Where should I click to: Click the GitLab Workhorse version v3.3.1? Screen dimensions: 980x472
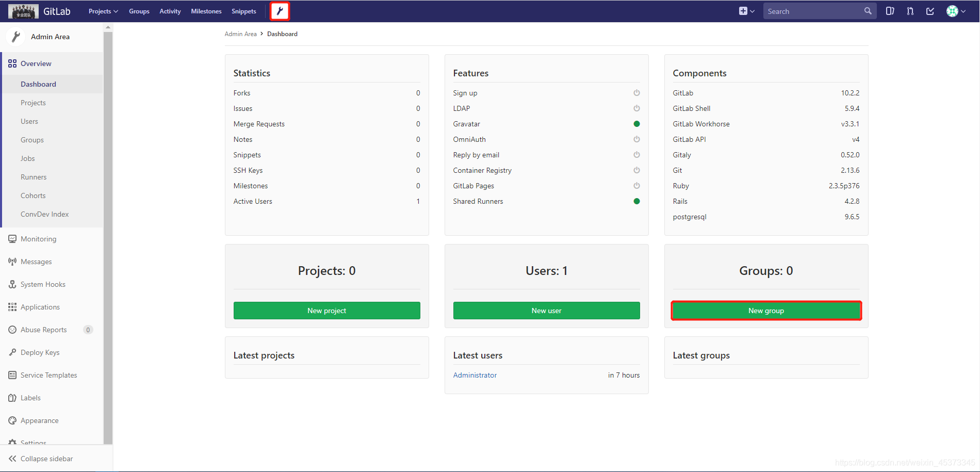click(x=850, y=124)
